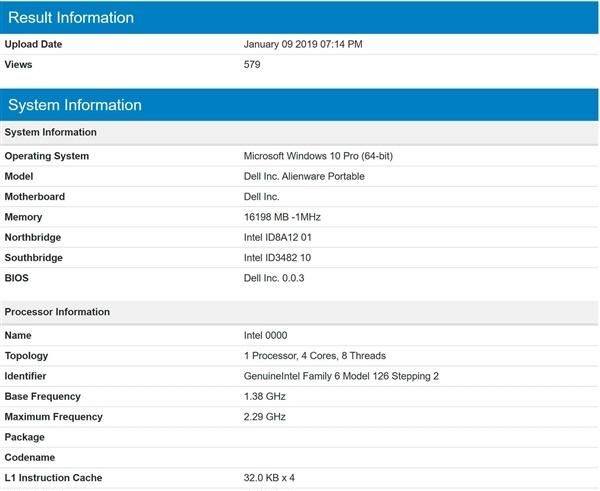Screen dimensions: 600x491
Task: Select Dell Inc. Alienware Portable value
Action: (304, 176)
